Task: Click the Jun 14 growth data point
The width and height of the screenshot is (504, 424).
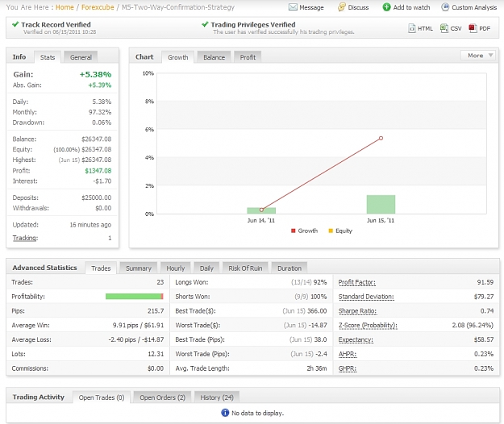Action: point(261,210)
